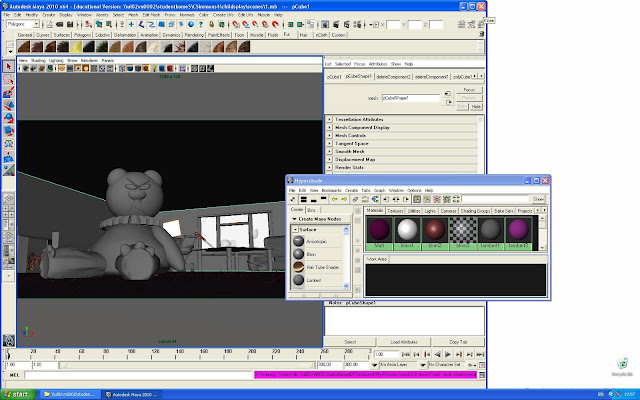Click inside the mesh name field pCubeShape1
This screenshot has height=400, width=640.
[x=411, y=98]
